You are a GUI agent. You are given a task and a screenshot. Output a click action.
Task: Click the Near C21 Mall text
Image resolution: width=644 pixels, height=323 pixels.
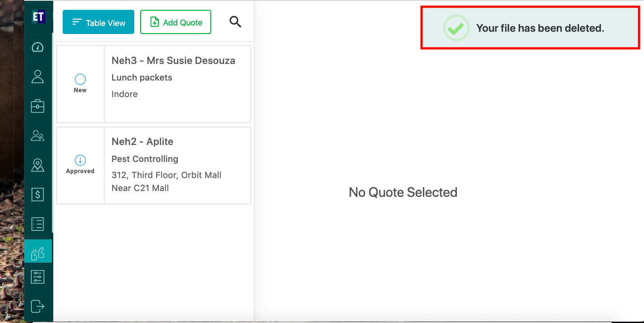click(140, 188)
